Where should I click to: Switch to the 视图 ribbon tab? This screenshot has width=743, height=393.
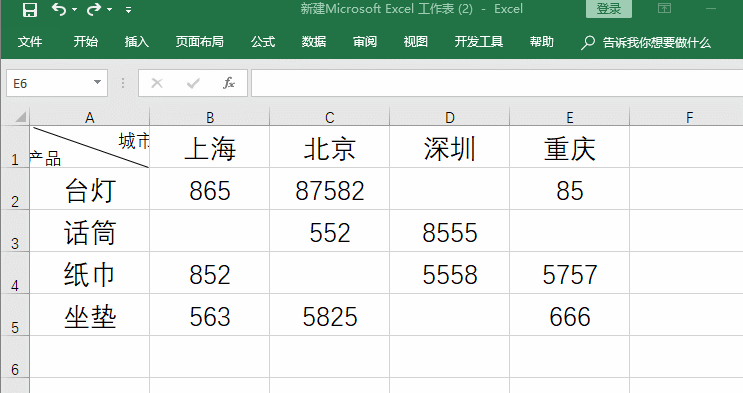point(416,42)
